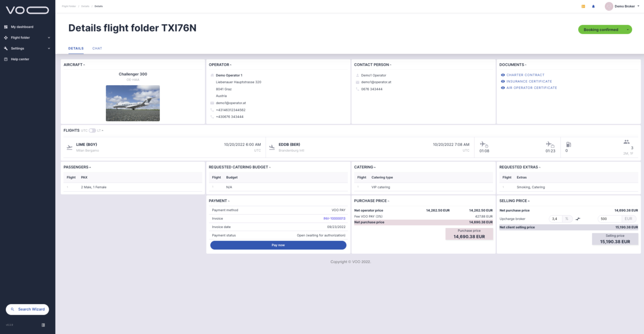Click the collapse sidebar icon at bottom
The height and width of the screenshot is (334, 644).
43,325
